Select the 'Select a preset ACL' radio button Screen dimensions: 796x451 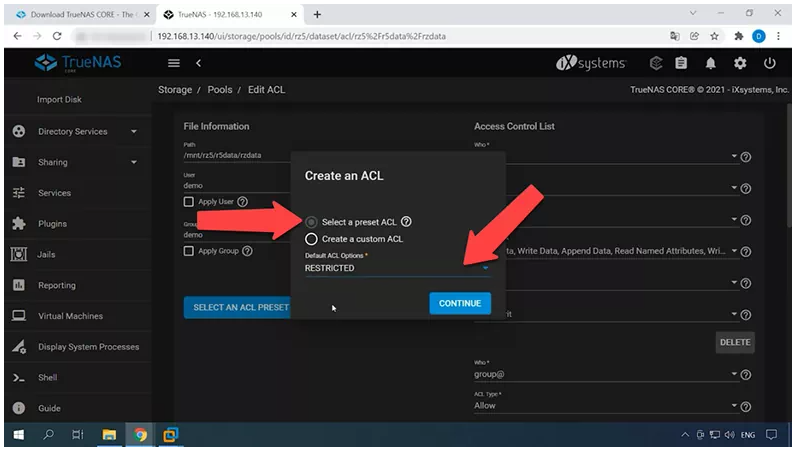[x=311, y=222]
